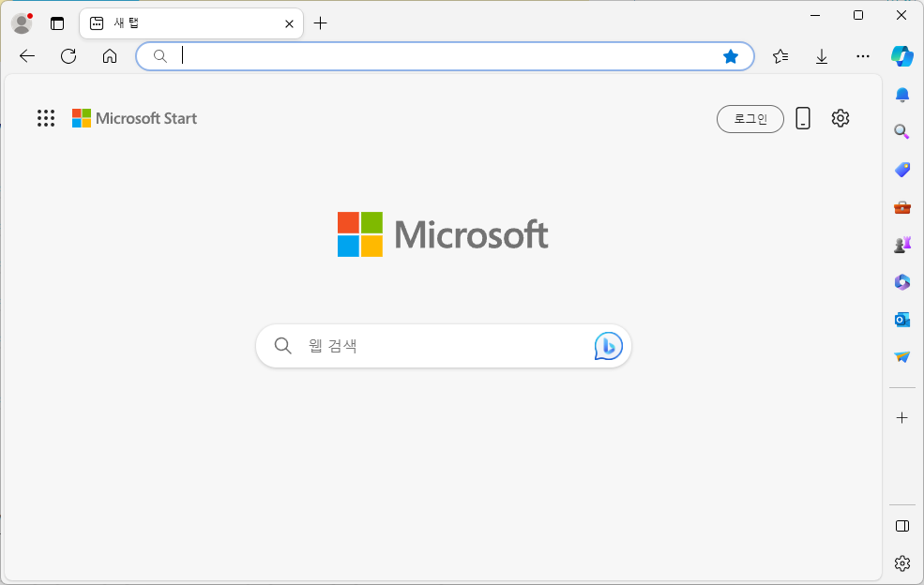924x585 pixels.
Task: Open the app launcher grid icon
Action: 46,118
